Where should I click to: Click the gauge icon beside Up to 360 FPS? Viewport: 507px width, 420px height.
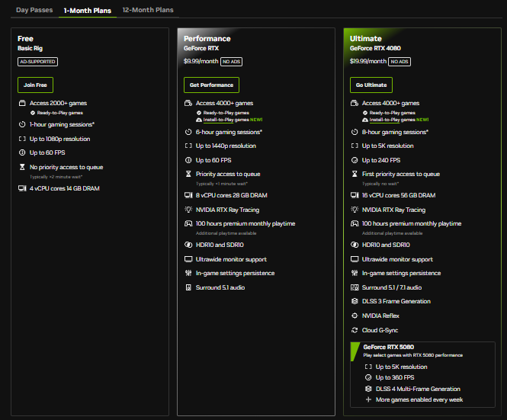[x=368, y=377]
